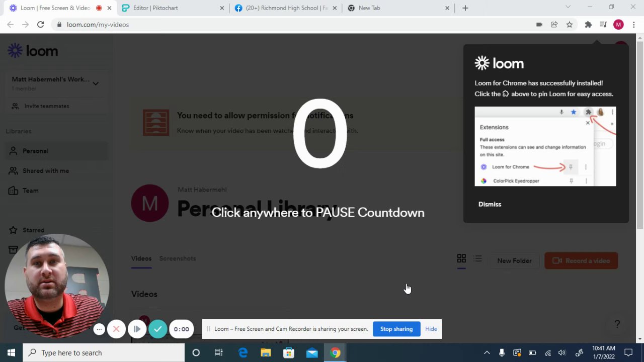Open Shared with me in sidebar
The image size is (644, 362).
click(x=56, y=170)
